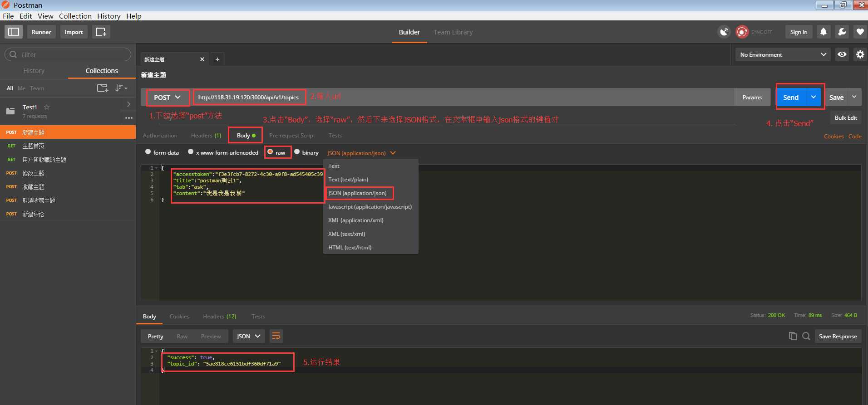Switch to Team Library tab
This screenshot has width=868, height=405.
tap(453, 32)
